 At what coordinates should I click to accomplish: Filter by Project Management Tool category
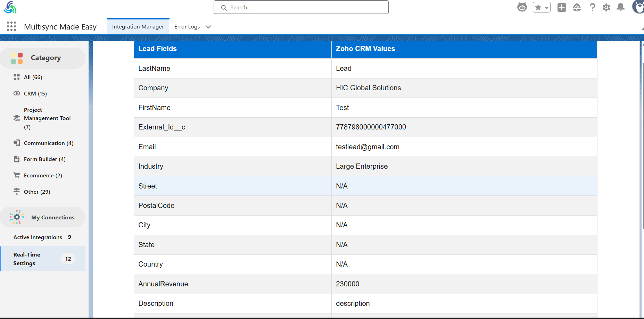pyautogui.click(x=47, y=118)
